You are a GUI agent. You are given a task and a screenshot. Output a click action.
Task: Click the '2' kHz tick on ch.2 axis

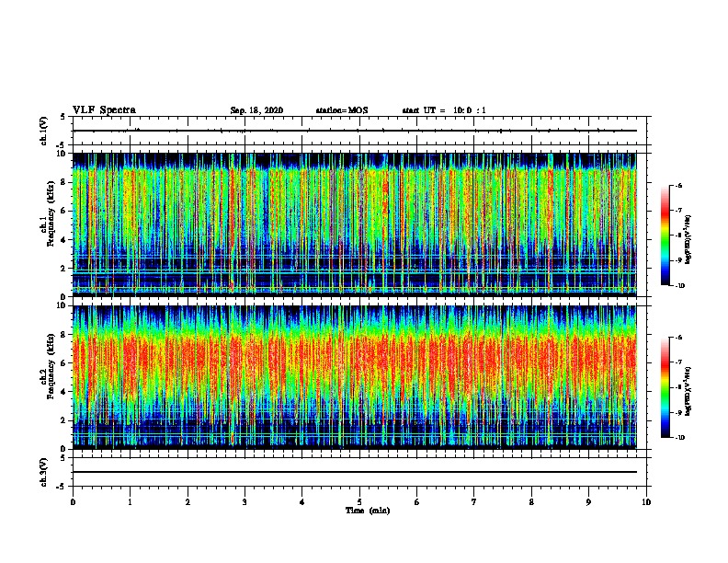coord(64,420)
